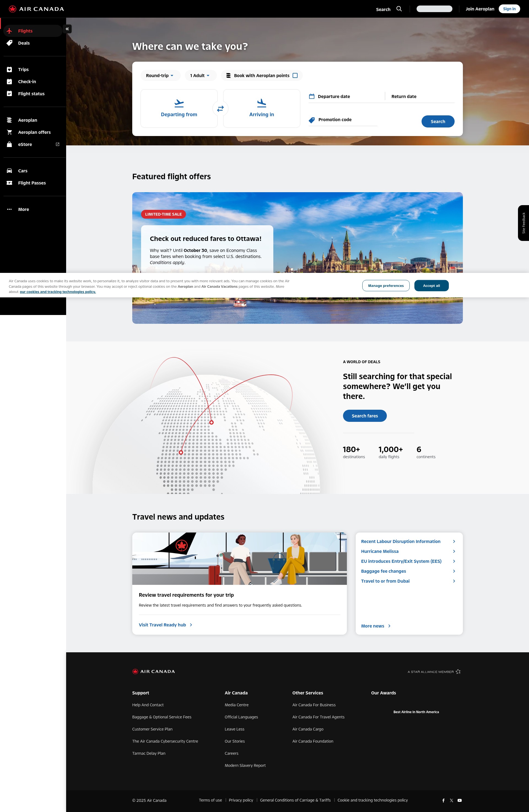Screen dimensions: 529x812
Task: Click More news link
Action: pos(376,626)
